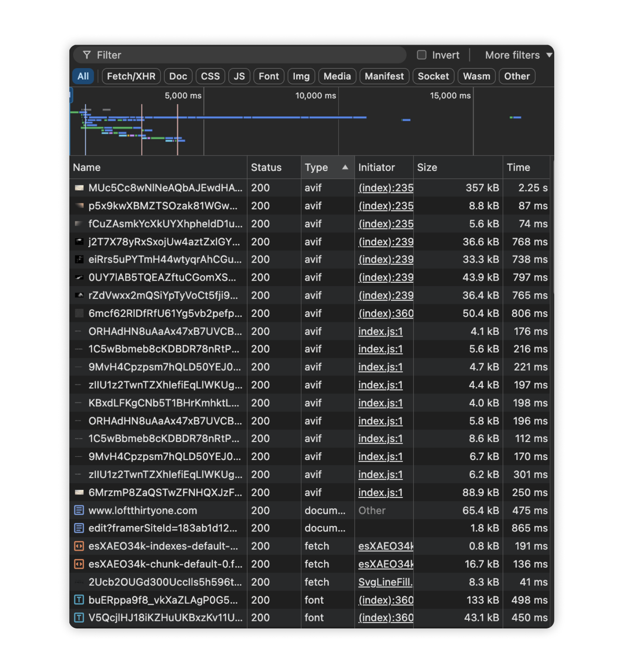
Task: Click the funnel filter icon
Action: click(87, 55)
